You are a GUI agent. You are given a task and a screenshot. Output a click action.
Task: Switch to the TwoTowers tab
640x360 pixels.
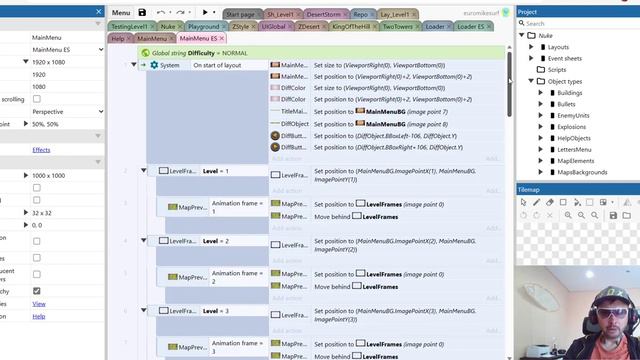(398, 27)
